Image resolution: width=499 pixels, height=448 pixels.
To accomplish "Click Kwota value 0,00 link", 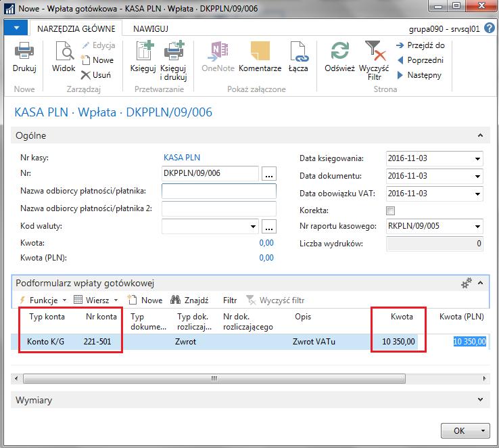I will [266, 243].
